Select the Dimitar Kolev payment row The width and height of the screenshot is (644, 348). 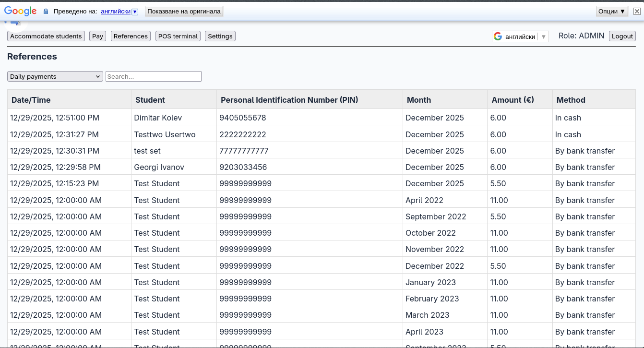(x=158, y=118)
